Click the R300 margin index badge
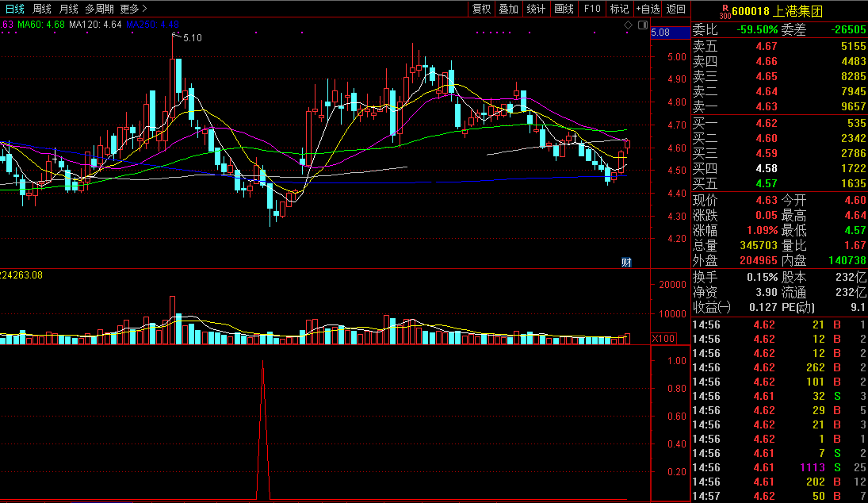The height and width of the screenshot is (503, 868). coord(725,12)
